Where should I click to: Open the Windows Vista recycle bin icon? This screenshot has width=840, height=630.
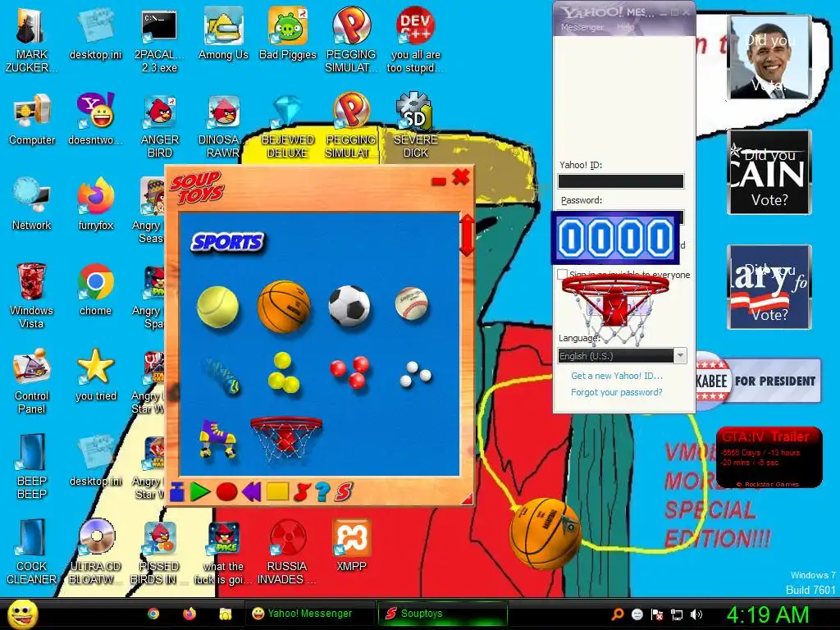point(31,295)
